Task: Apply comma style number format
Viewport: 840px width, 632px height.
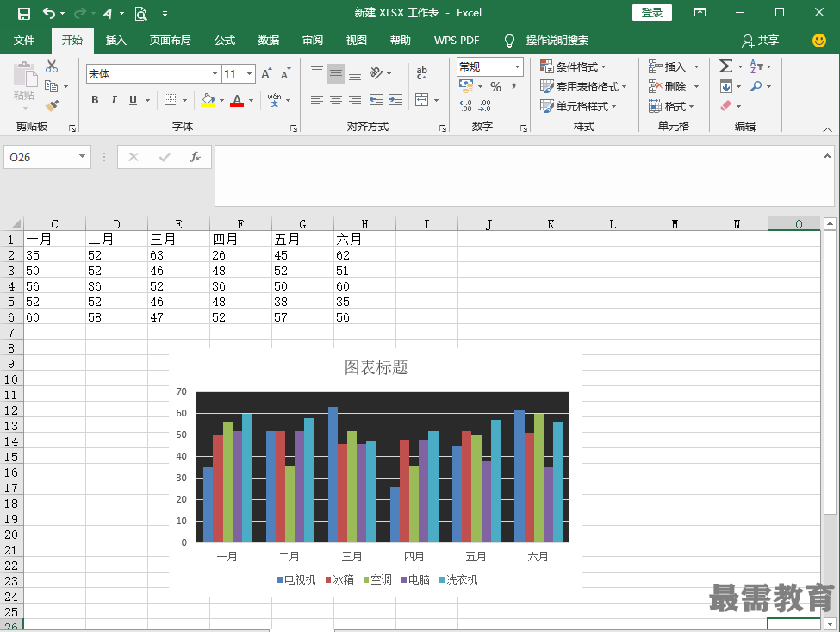Action: pos(513,86)
